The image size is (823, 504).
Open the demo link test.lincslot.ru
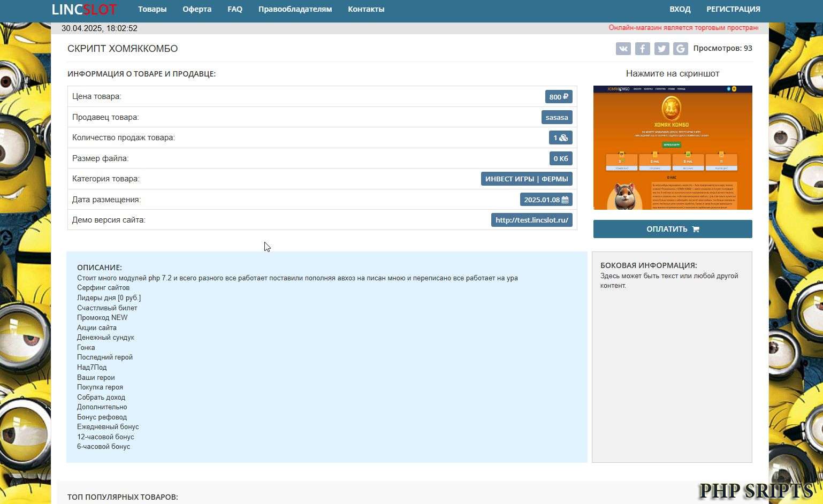(531, 220)
